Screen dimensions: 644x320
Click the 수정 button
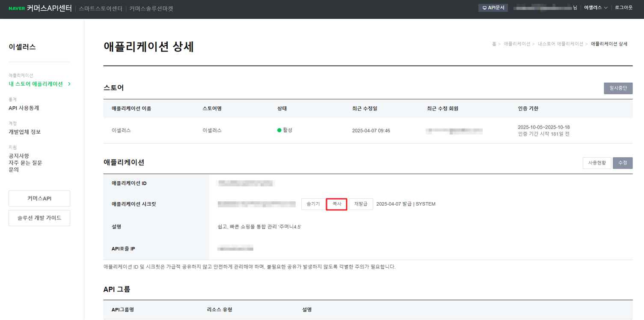(x=623, y=163)
